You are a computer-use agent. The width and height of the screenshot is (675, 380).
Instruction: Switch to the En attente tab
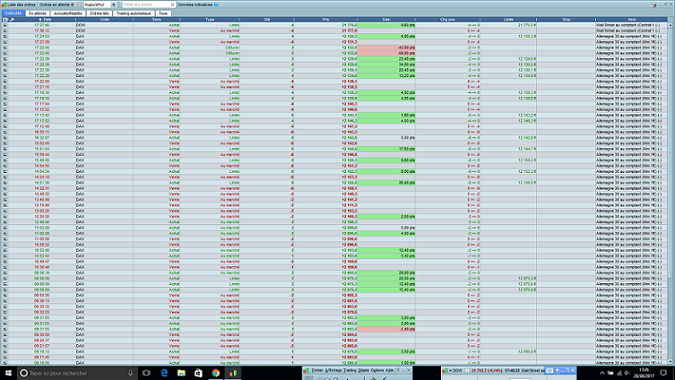coord(37,13)
